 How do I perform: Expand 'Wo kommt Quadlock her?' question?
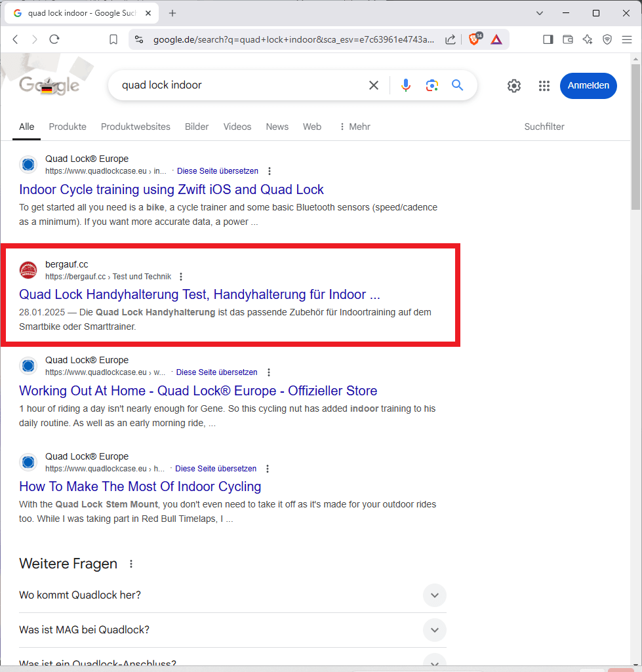[434, 595]
